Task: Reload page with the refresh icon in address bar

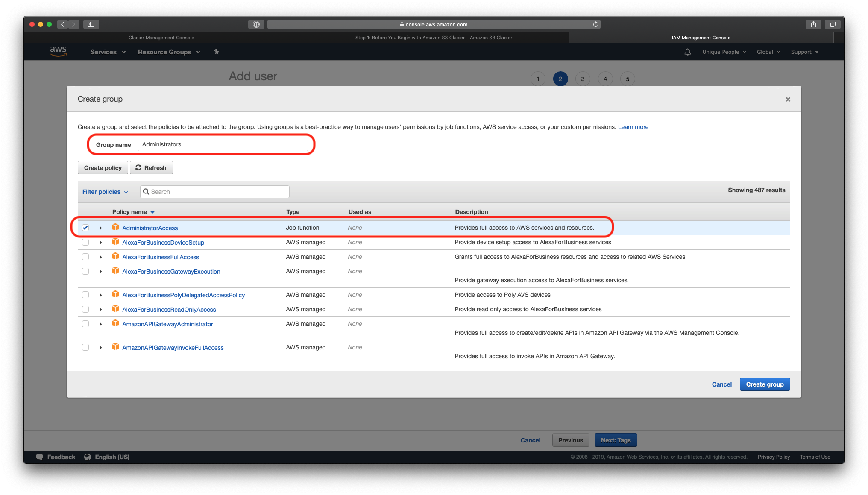Action: tap(595, 24)
